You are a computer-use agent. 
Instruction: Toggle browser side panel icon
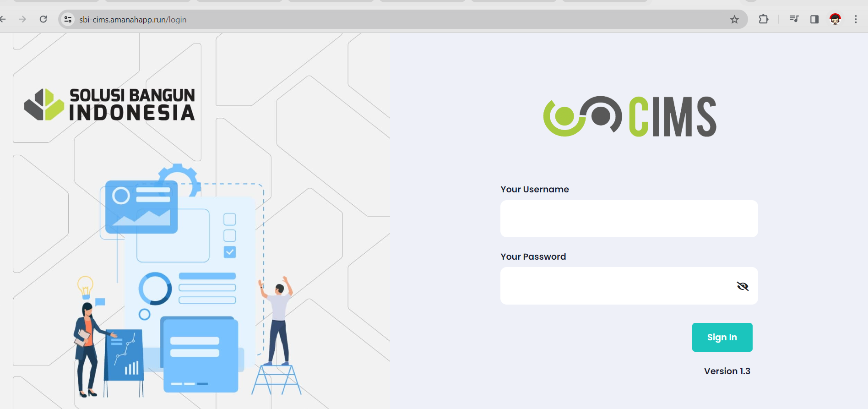[x=814, y=19]
